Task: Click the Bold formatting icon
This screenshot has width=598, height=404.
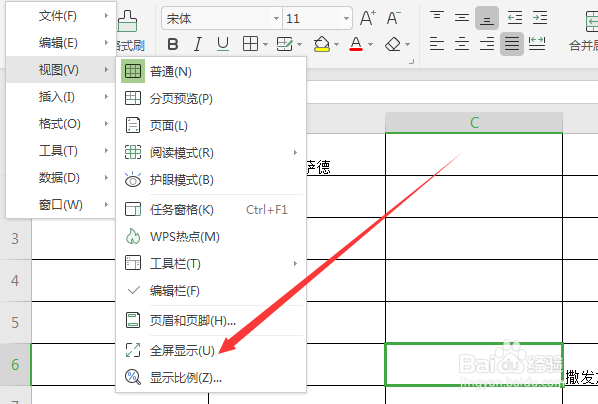Action: coord(173,44)
